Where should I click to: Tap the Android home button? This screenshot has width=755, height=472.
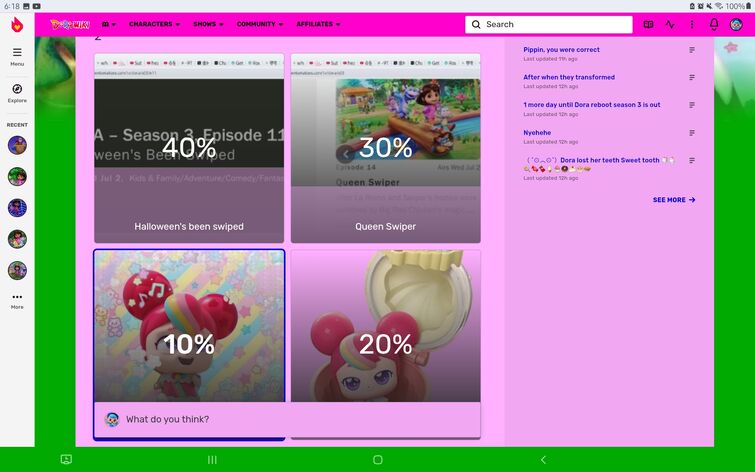(378, 460)
